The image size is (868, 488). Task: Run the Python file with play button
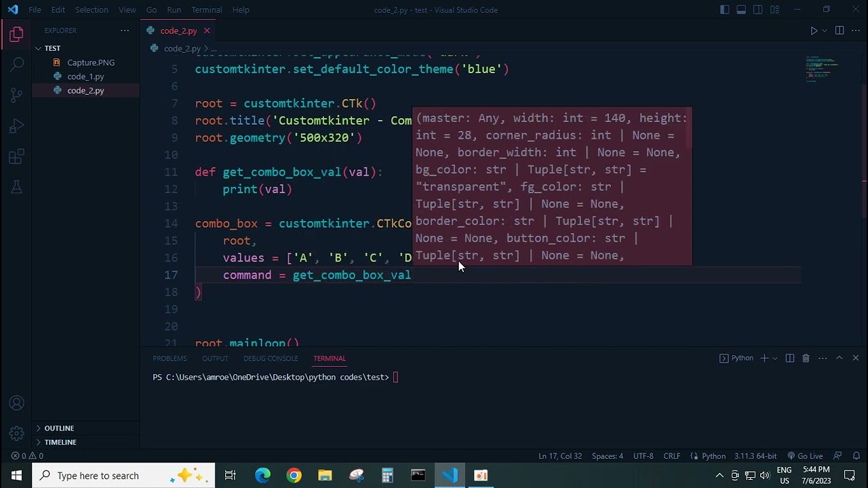coord(814,30)
